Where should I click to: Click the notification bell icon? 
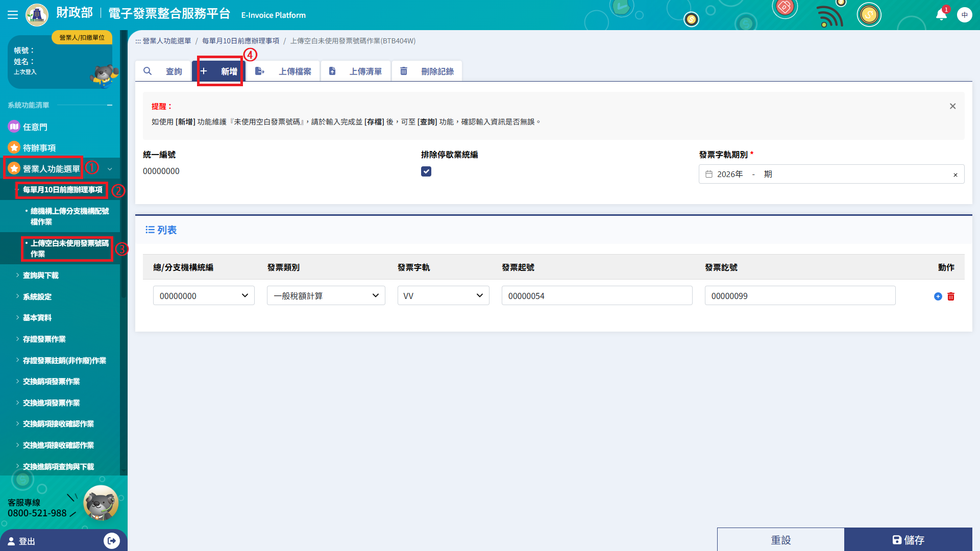tap(941, 15)
